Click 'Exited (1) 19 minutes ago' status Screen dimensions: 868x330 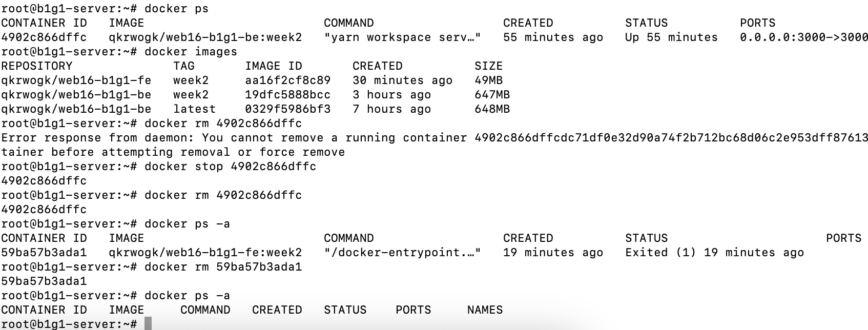pos(715,253)
